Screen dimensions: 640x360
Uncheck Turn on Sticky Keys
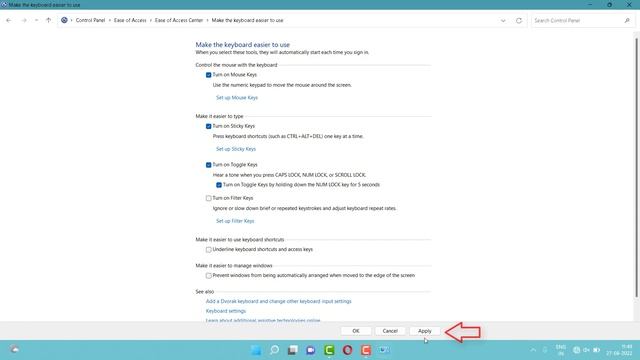[209, 127]
